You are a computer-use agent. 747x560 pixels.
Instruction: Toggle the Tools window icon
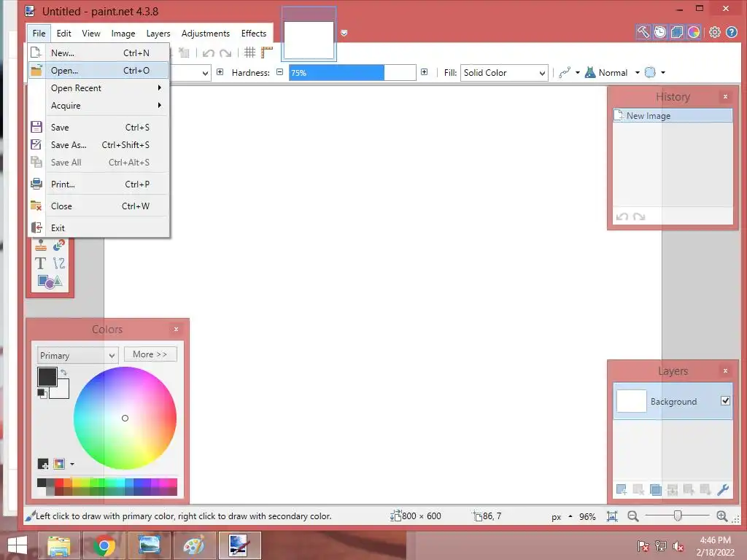643,32
